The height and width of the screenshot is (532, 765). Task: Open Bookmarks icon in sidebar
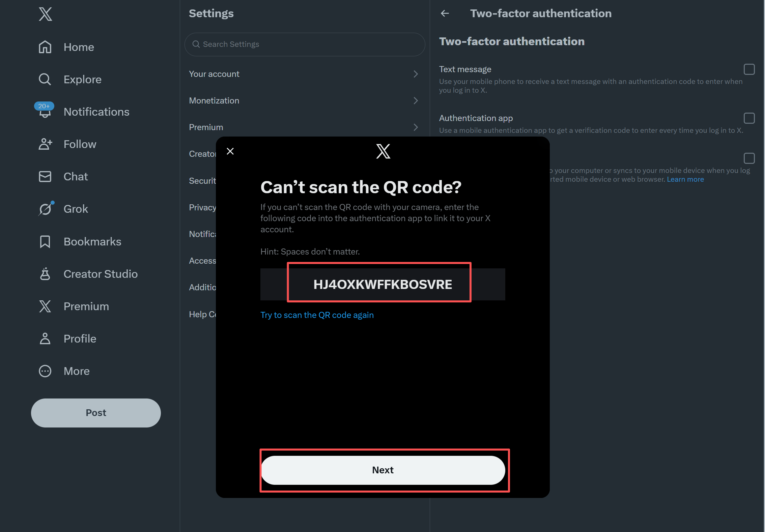[x=45, y=241]
